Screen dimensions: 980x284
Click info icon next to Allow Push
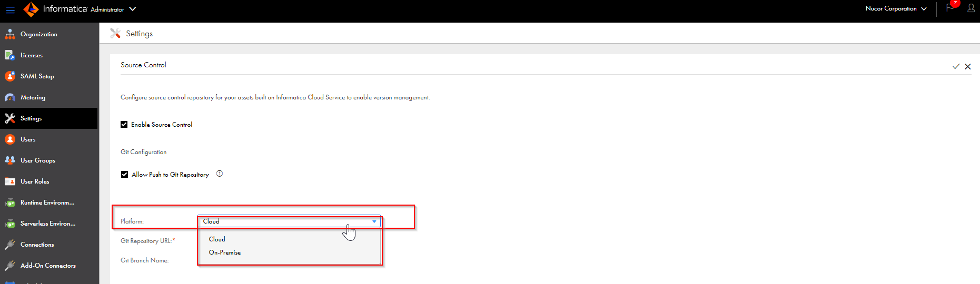coord(220,174)
